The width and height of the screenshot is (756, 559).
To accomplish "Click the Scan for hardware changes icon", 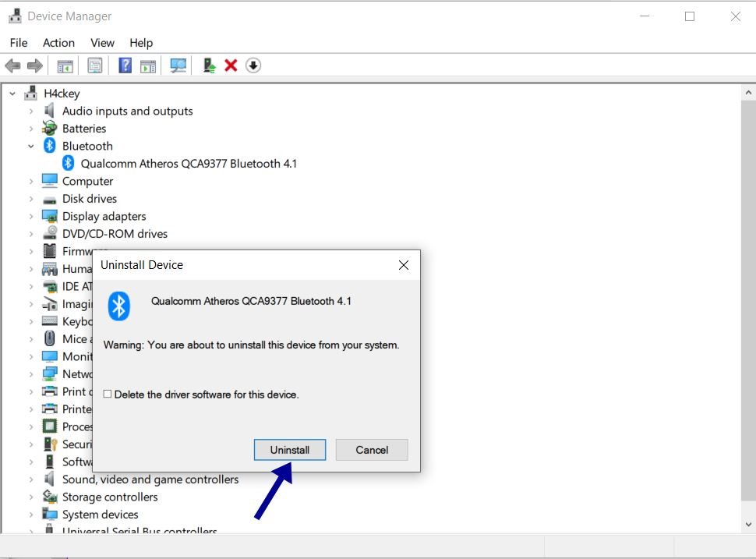I will 178,65.
